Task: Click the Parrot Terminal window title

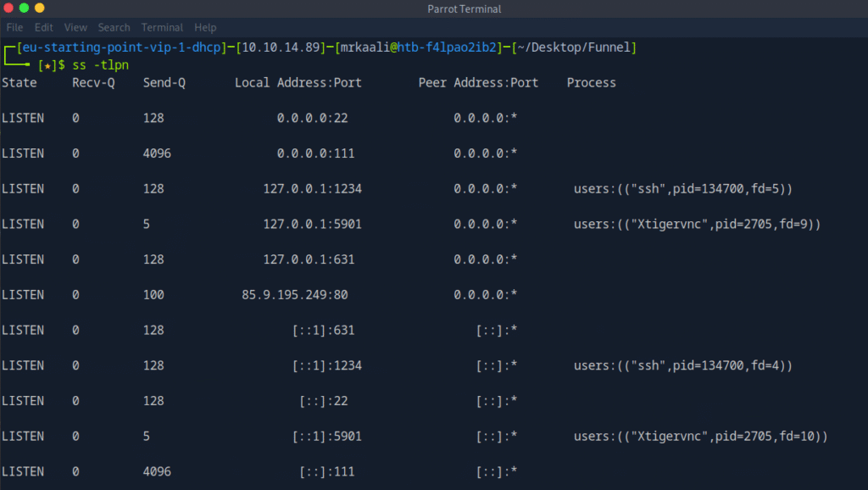Action: click(x=465, y=8)
